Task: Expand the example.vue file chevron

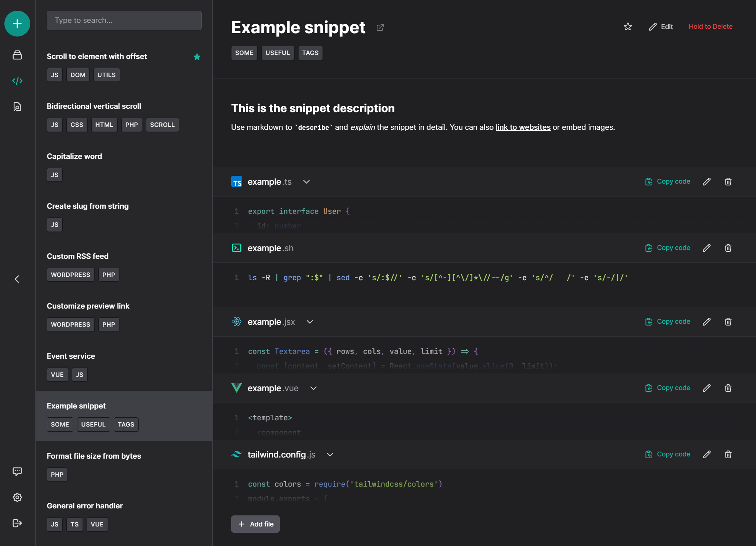Action: point(313,388)
